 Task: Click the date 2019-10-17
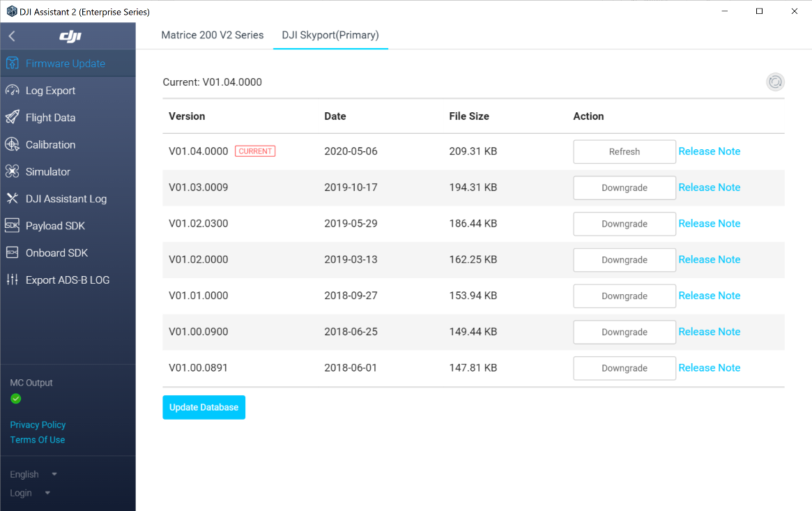click(x=351, y=188)
